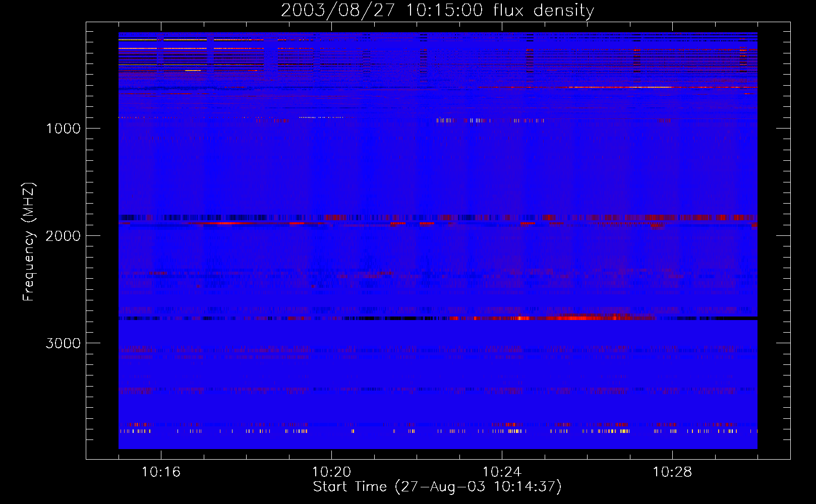
Task: Click the "Frequency (MHZ)" axis label
Action: pos(29,242)
